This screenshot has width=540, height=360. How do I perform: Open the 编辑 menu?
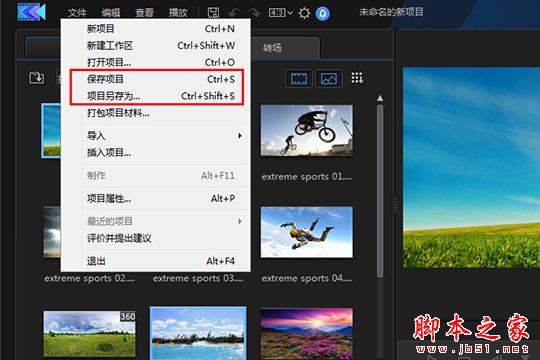point(111,13)
